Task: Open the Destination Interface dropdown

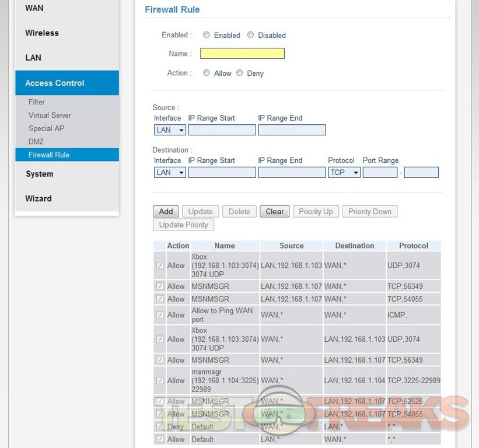Action: coord(170,173)
